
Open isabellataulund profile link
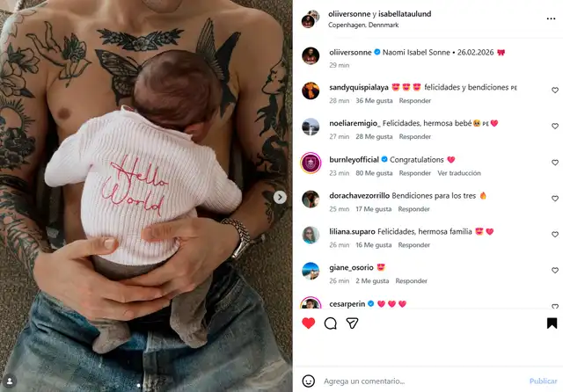coord(405,14)
